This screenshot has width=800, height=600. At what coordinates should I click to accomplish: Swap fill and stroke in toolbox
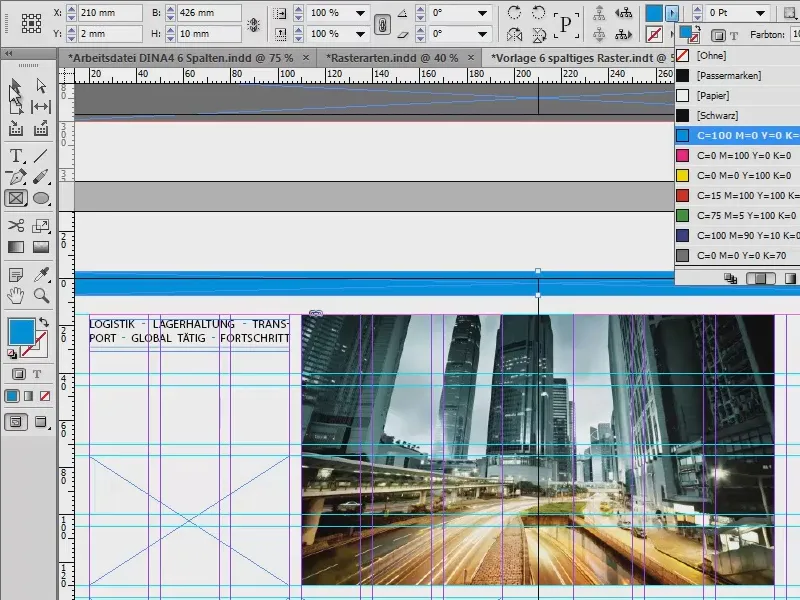click(44, 322)
